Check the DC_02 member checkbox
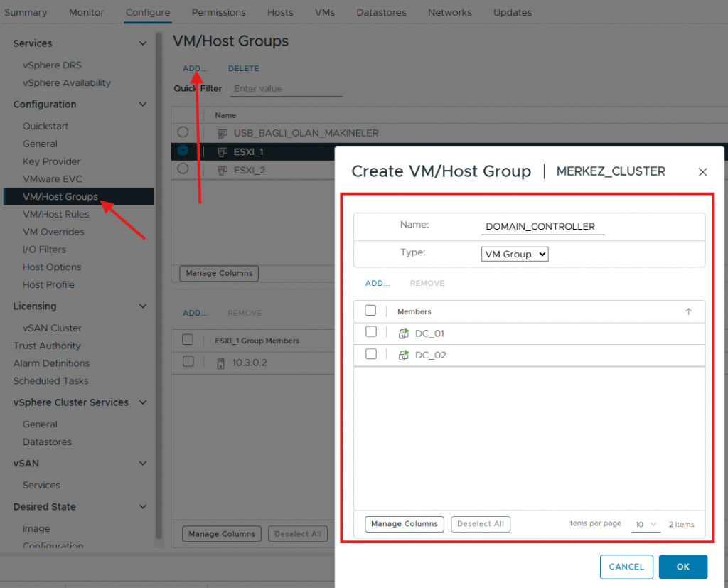Viewport: 728px width, 588px height. click(371, 354)
